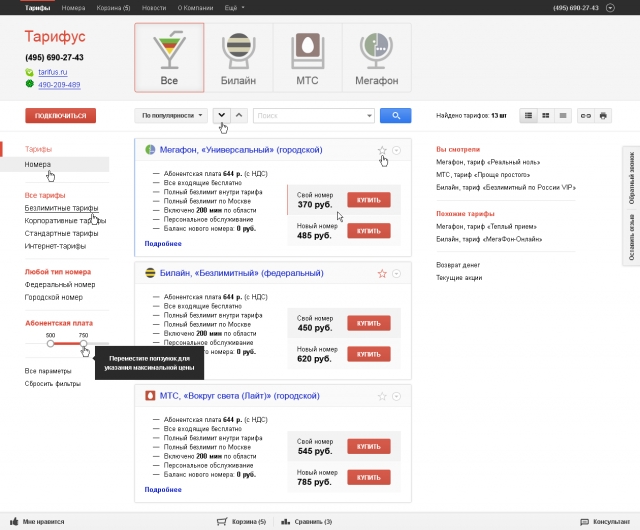
Task: Switch to detailed list view icon
Action: 528,116
